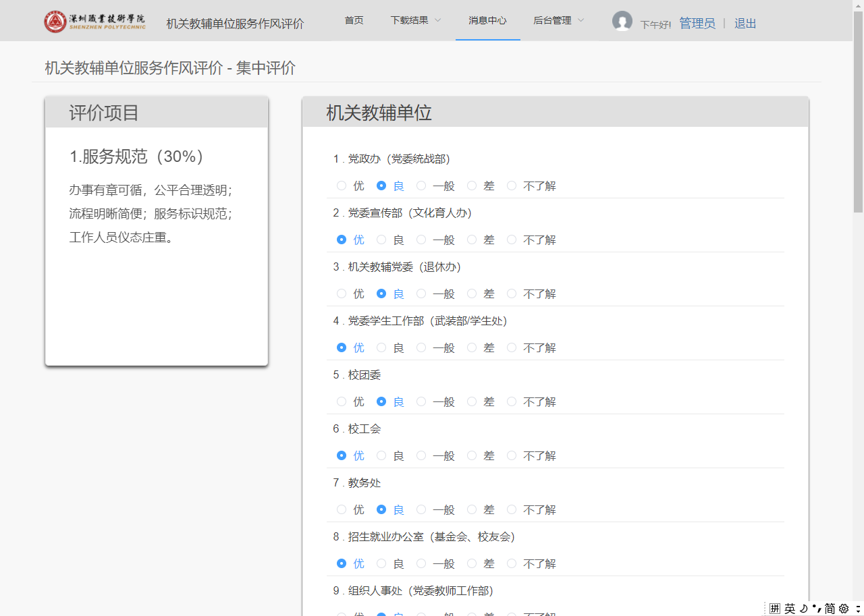This screenshot has width=864, height=616.
Task: Select 良 for 校团委
Action: point(381,401)
